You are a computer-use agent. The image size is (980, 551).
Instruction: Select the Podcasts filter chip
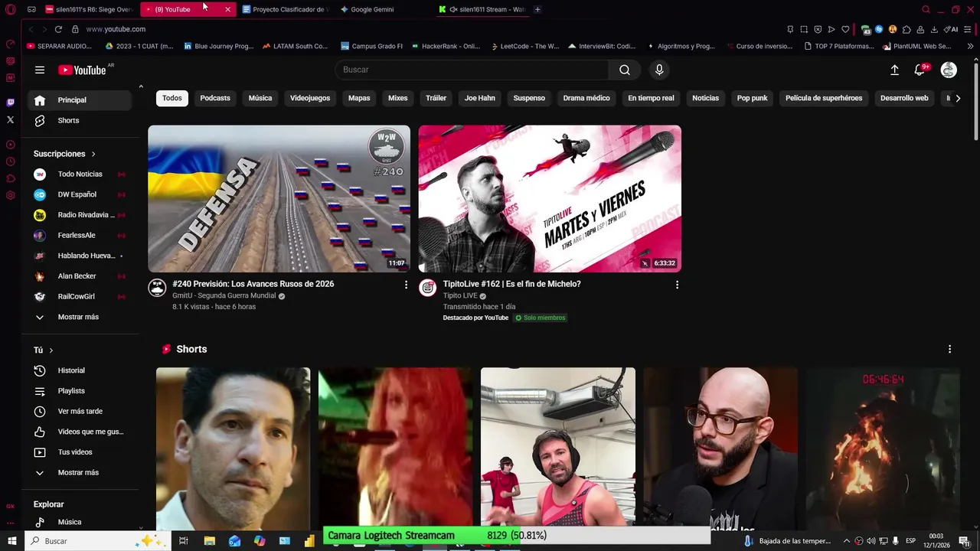coord(215,98)
